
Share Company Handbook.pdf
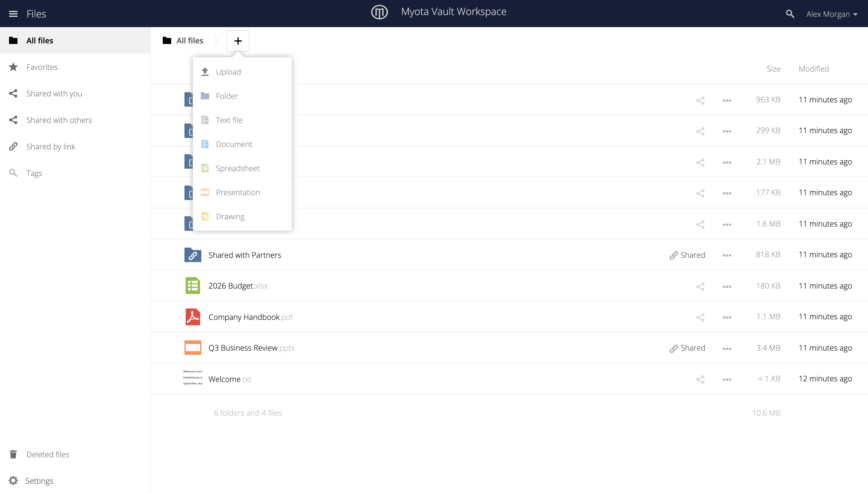point(700,317)
